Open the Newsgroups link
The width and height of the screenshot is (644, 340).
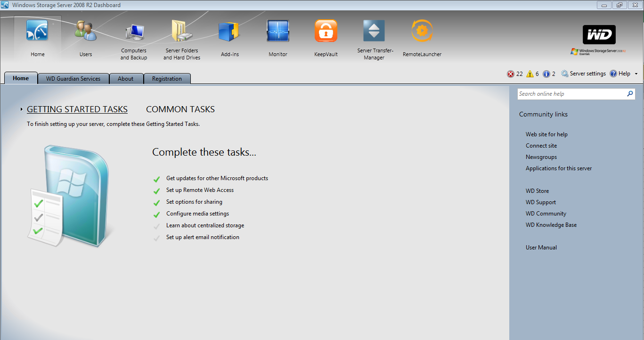541,157
